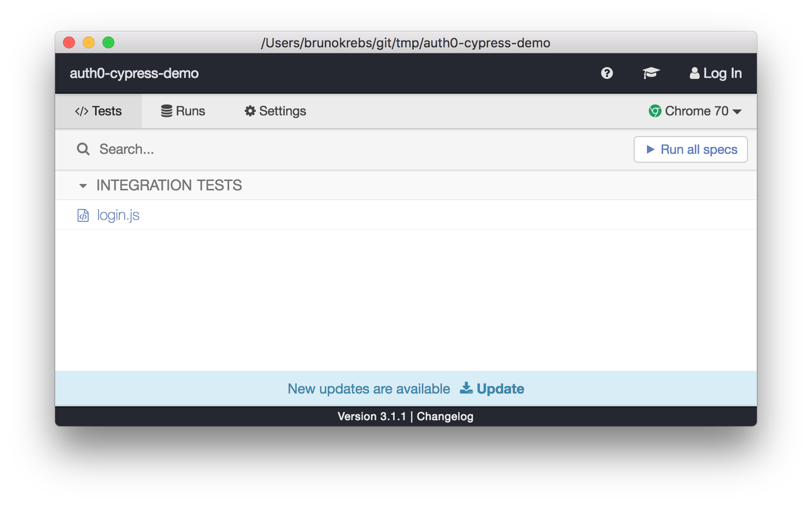Run all specs button
This screenshot has height=505, width=812.
click(691, 149)
